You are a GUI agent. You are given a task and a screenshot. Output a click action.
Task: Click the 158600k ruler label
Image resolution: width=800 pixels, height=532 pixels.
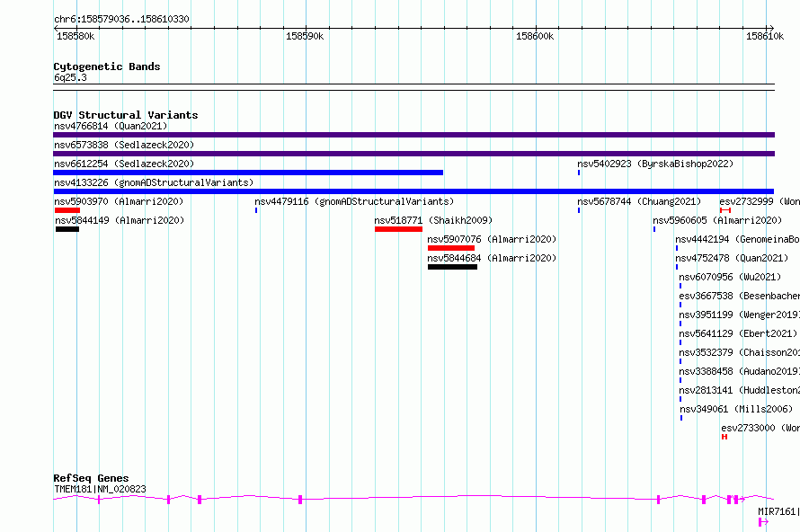click(x=535, y=36)
